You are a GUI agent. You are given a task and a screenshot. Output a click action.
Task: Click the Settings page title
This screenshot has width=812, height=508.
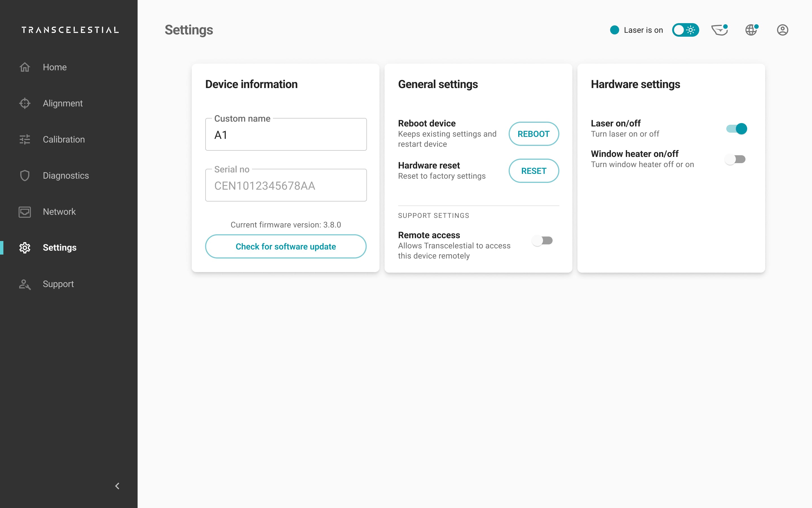[189, 30]
